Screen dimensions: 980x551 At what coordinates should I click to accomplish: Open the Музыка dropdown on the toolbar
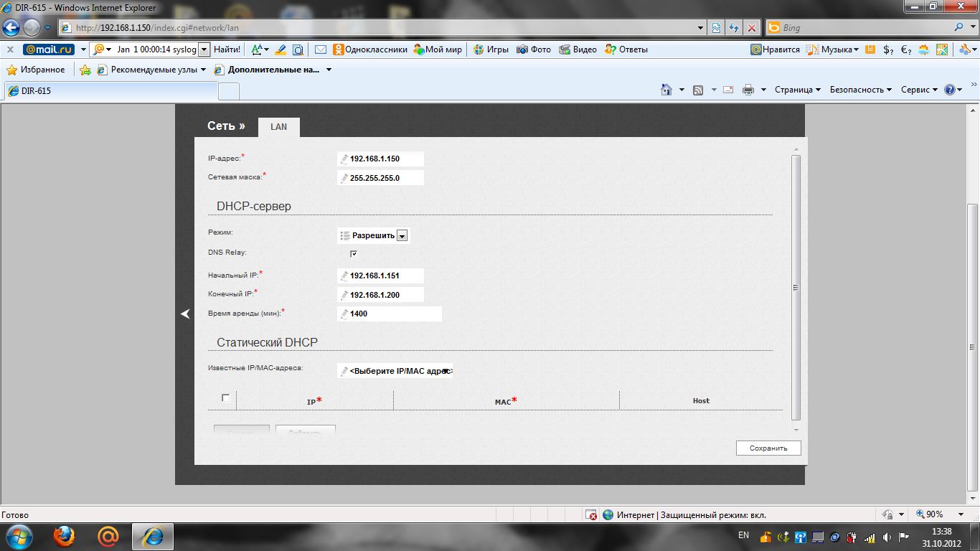832,50
